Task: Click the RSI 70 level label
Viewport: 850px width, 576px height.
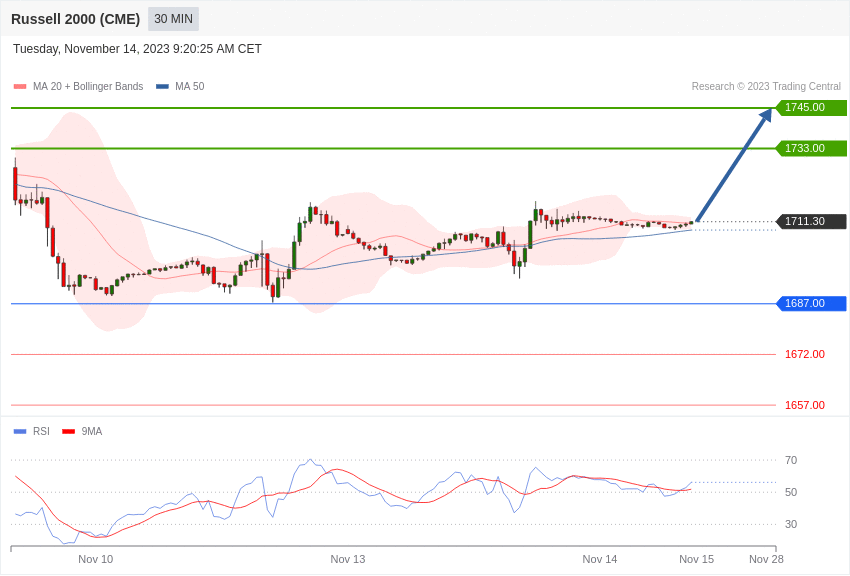Action: point(791,460)
